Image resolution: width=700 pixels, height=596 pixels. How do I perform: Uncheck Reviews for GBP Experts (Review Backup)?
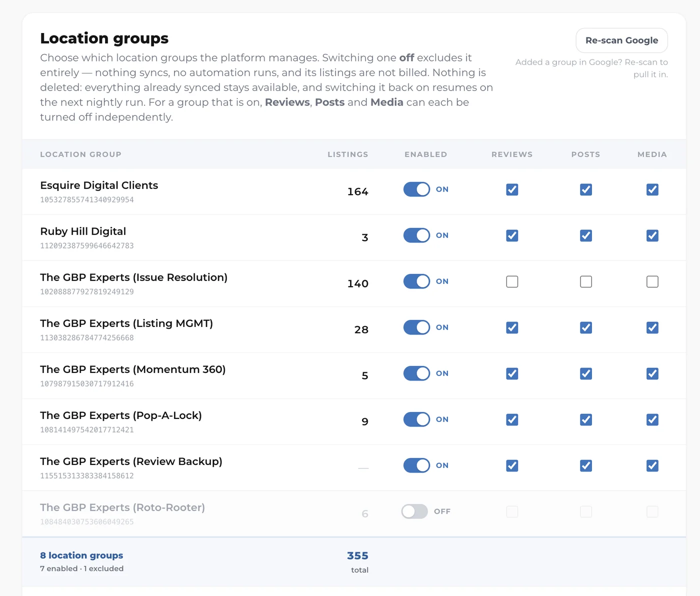[x=512, y=465]
